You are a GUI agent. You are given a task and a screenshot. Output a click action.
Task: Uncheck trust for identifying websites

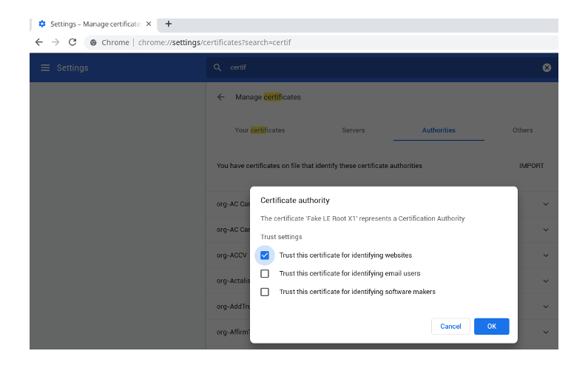point(265,255)
